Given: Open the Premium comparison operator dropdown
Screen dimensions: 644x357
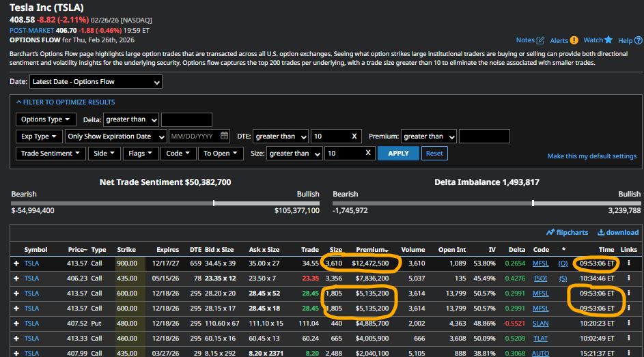Looking at the screenshot, I should [428, 137].
